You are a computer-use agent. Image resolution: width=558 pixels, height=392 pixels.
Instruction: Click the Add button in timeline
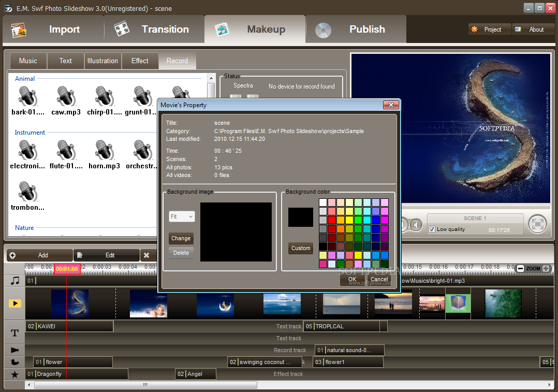tap(39, 255)
